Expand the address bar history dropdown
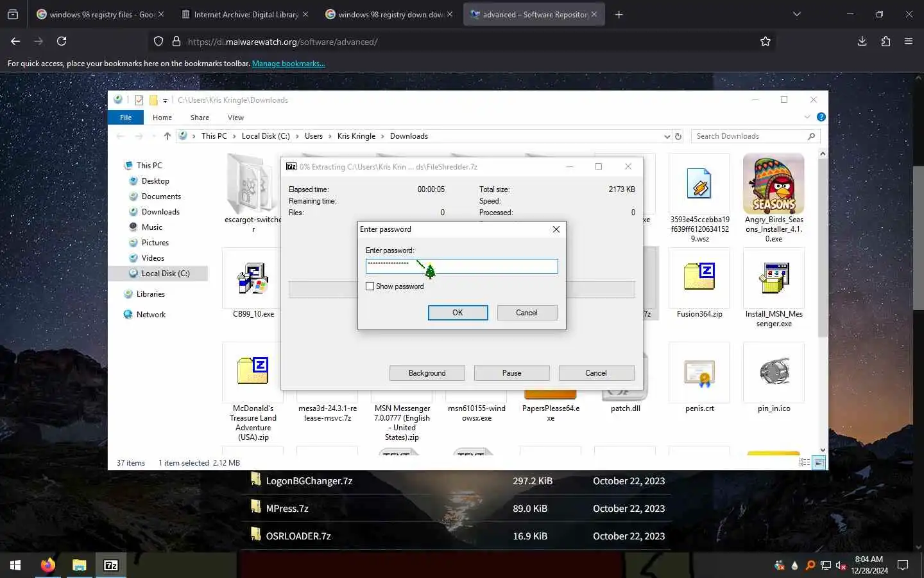The image size is (924, 578). tap(667, 136)
